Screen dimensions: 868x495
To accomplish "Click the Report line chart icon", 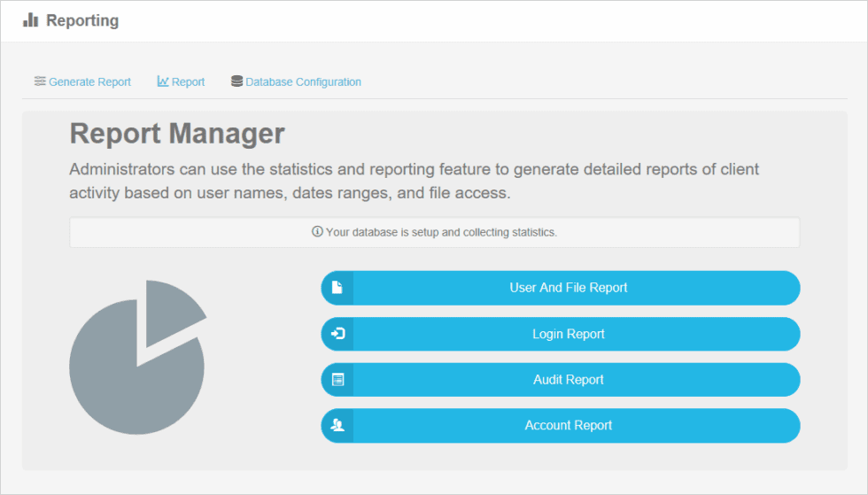I will (x=163, y=81).
